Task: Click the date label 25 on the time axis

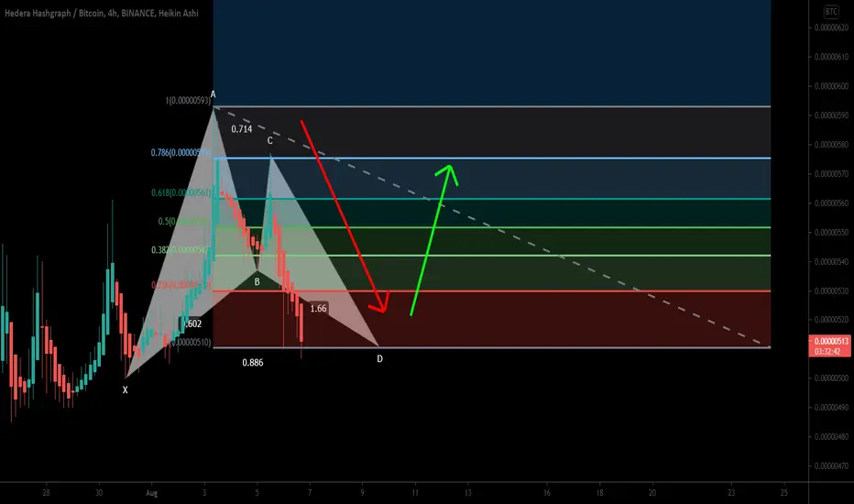Action: 784,493
